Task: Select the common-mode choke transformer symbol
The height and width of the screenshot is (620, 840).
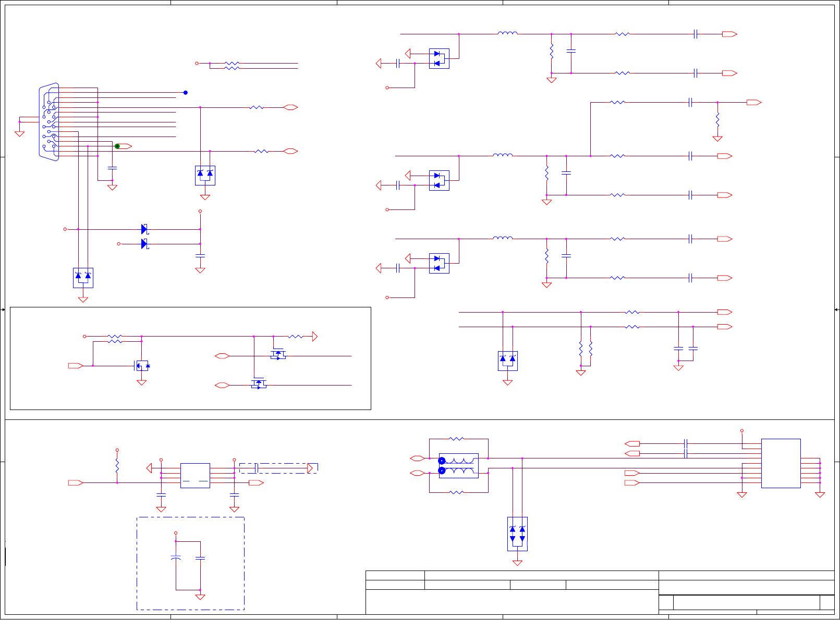Action: coord(459,466)
